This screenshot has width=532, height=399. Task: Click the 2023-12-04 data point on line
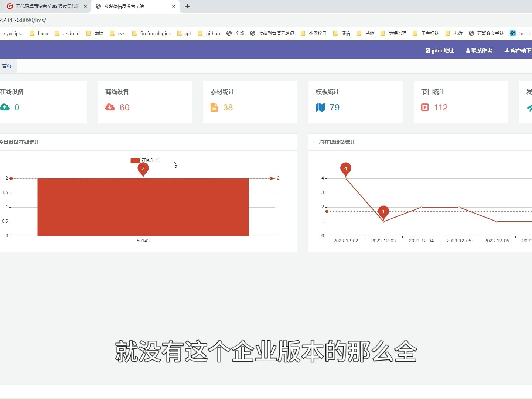(x=421, y=207)
